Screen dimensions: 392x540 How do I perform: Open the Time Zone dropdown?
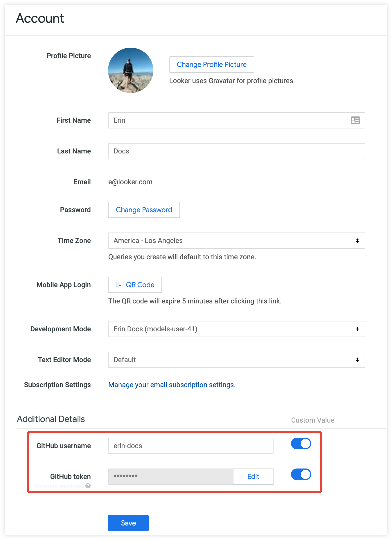tap(232, 241)
